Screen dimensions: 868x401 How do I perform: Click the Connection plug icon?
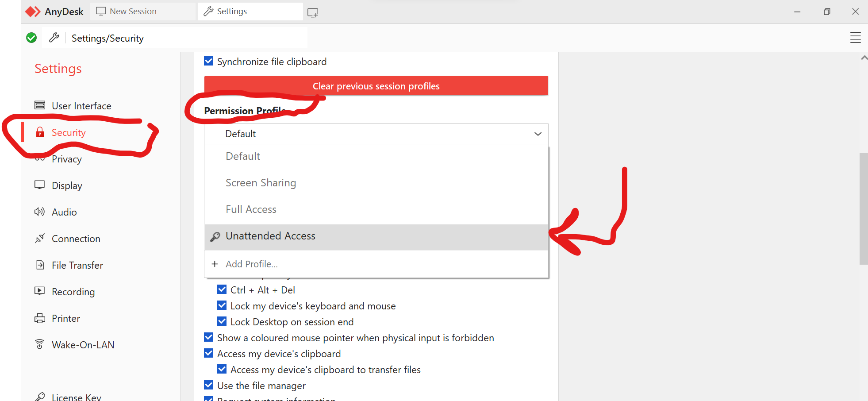click(40, 238)
